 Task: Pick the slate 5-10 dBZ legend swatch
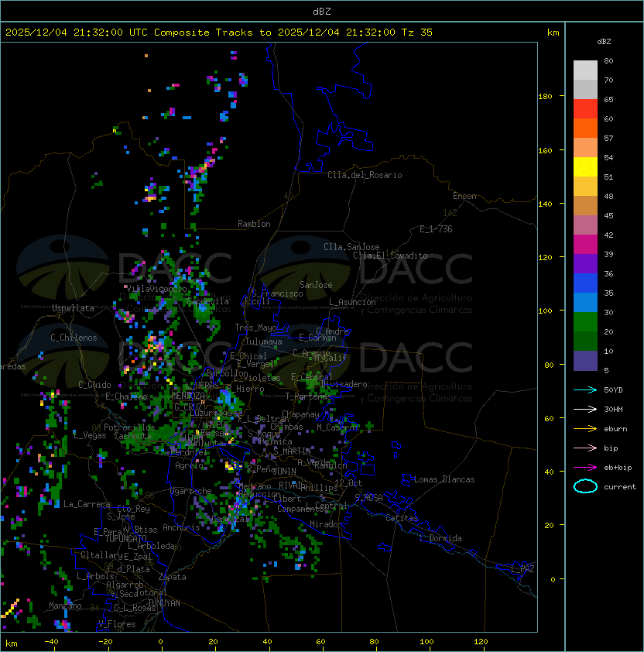point(585,361)
